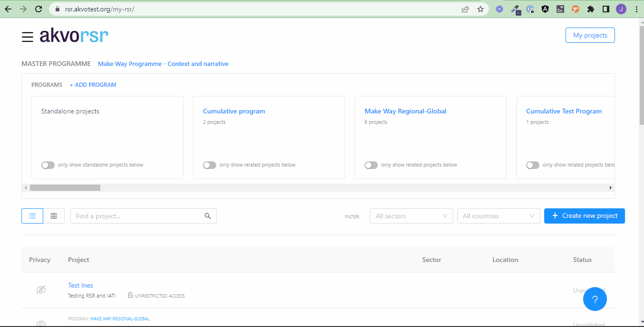This screenshot has height=327, width=644.
Task: Click the browser address bar URL
Action: [100, 9]
